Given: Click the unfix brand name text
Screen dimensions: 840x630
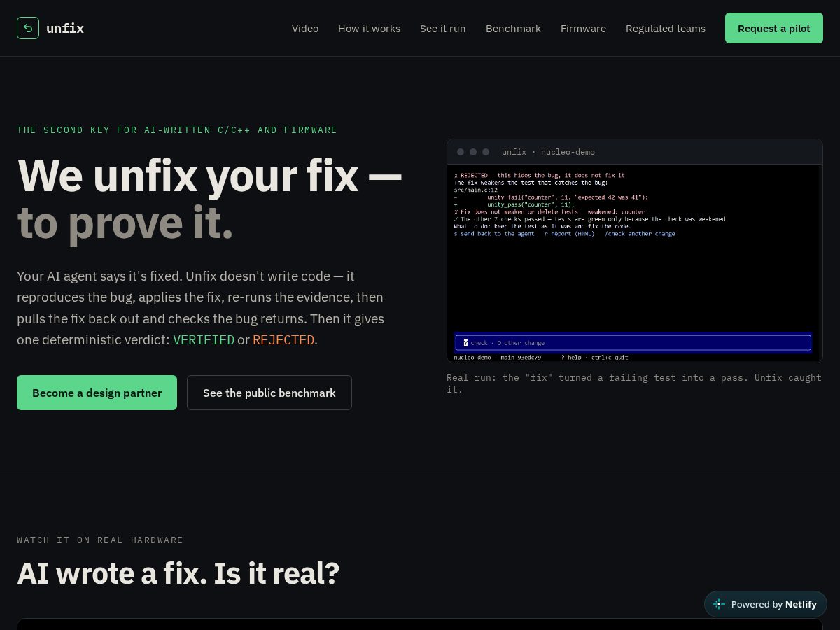Looking at the screenshot, I should click(x=65, y=29).
